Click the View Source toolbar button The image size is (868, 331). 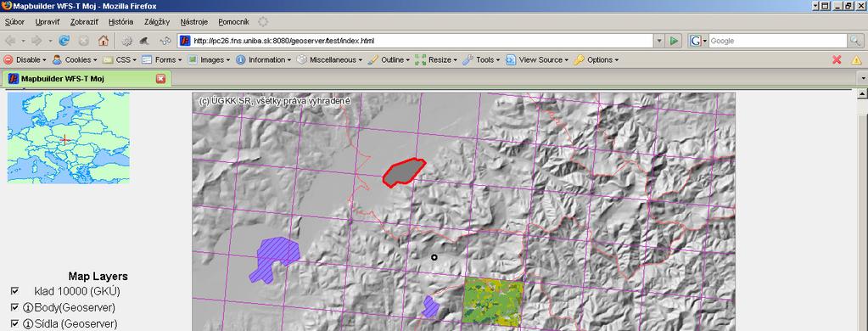pyautogui.click(x=536, y=59)
